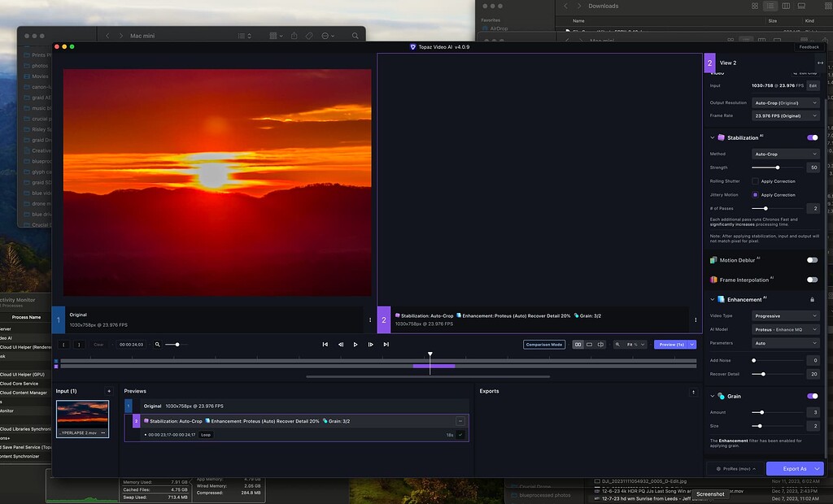Open Comparison Mode on the timeline toolbar
833x504 pixels.
[543, 344]
